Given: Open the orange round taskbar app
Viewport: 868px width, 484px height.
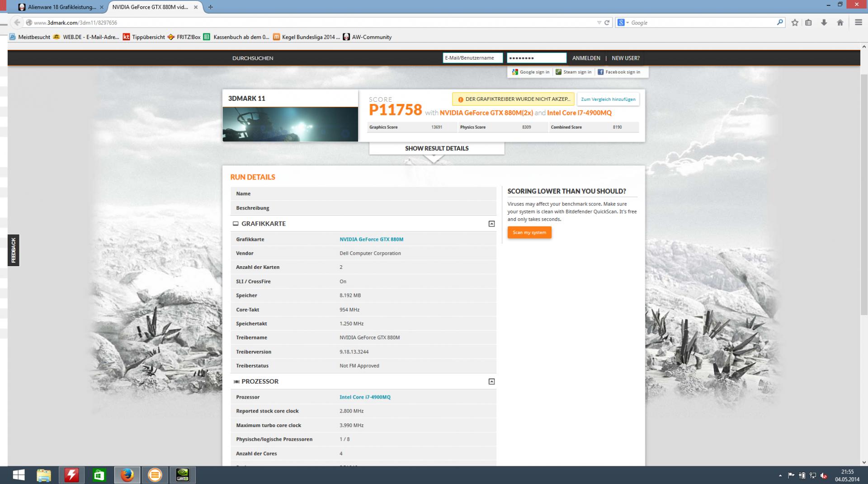Looking at the screenshot, I should click(x=155, y=475).
